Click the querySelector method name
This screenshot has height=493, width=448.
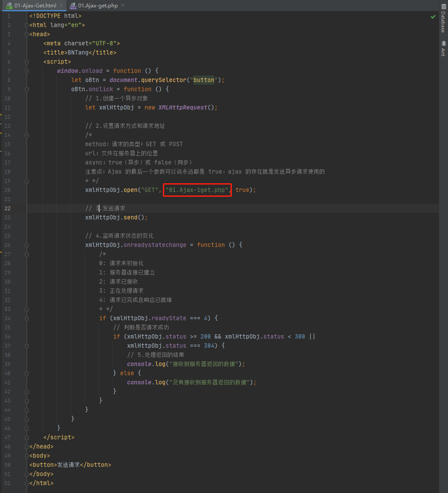point(164,80)
